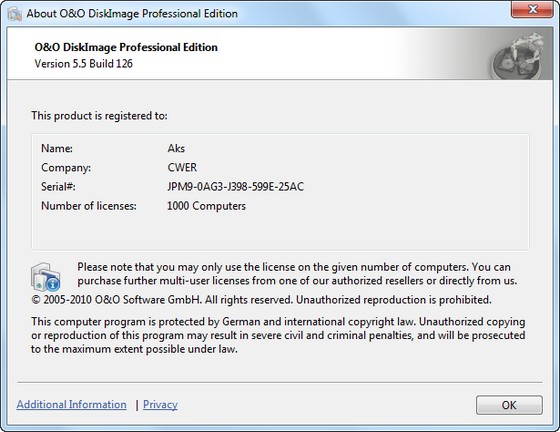Click the 1000 Computers license count
Viewport: 560px width, 432px height.
(x=206, y=206)
